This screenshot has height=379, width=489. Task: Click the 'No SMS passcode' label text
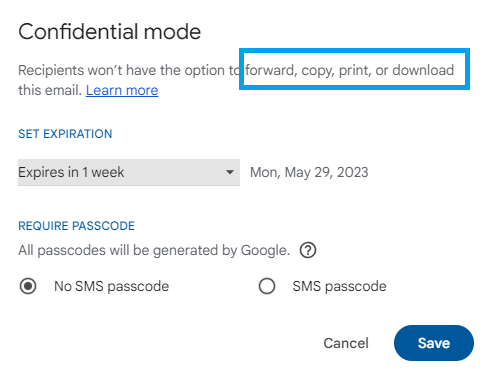pos(111,286)
